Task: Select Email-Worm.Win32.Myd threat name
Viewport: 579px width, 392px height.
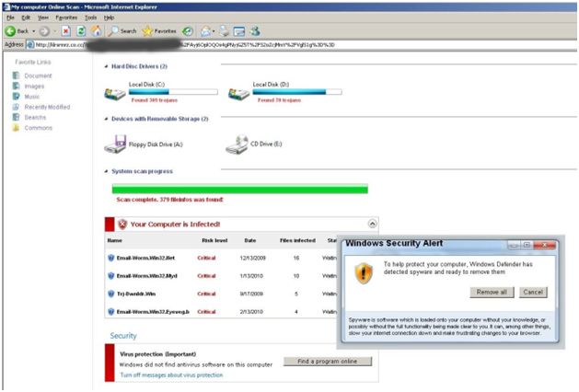Action: tap(147, 276)
